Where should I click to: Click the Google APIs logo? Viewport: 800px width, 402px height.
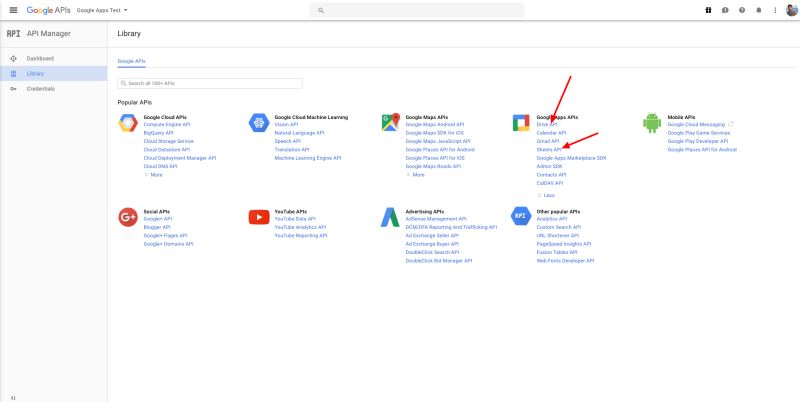[48, 10]
